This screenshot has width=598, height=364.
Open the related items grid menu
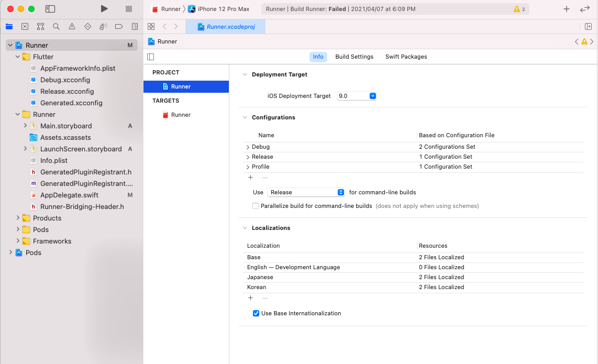tap(151, 26)
